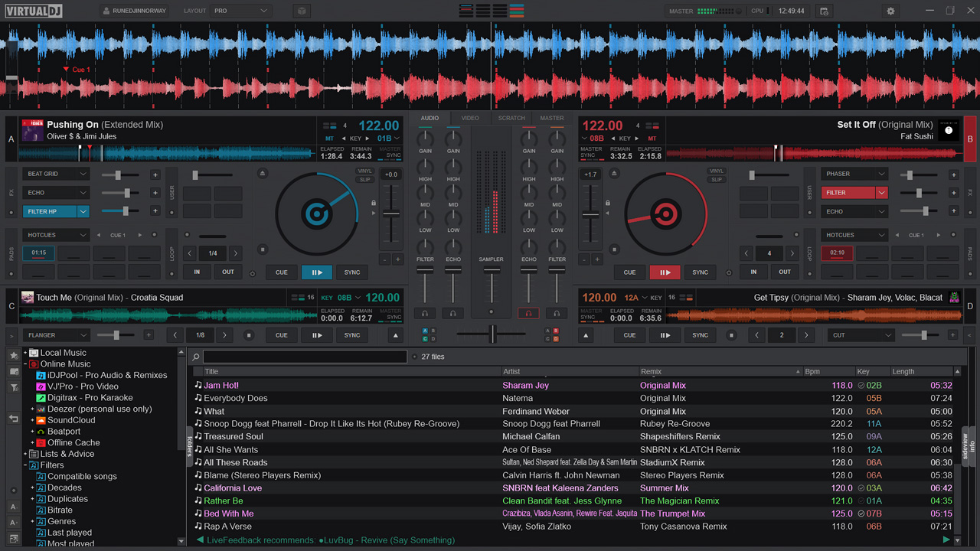Viewport: 980px width, 551px height.
Task: Open VirtualDJ settings gear
Action: (890, 11)
